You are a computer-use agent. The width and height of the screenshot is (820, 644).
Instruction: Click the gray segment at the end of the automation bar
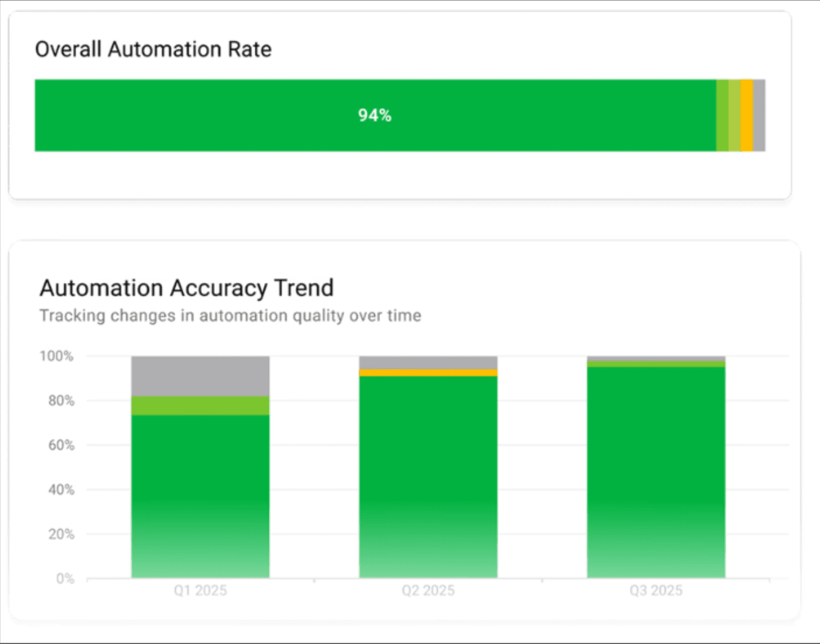758,115
